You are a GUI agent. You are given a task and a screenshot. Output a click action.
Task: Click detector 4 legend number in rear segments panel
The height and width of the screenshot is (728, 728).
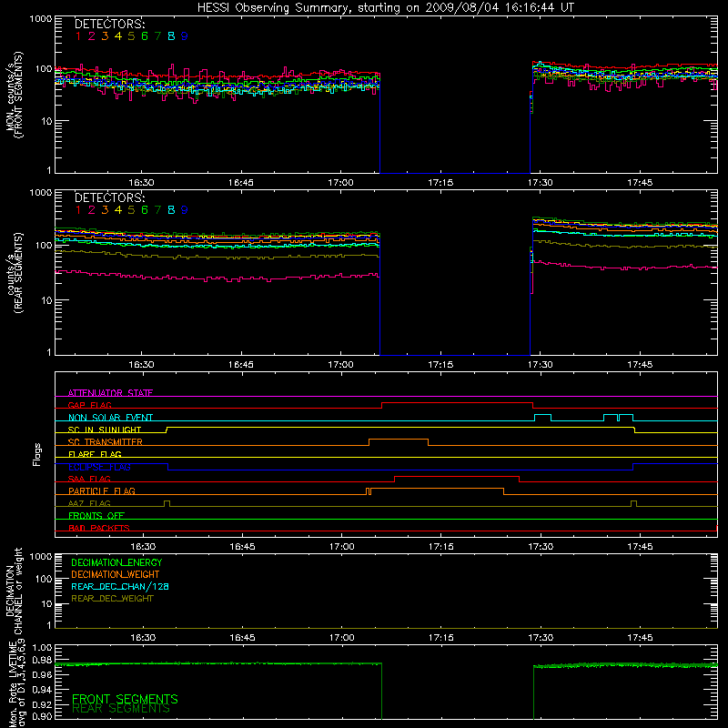[x=118, y=210]
